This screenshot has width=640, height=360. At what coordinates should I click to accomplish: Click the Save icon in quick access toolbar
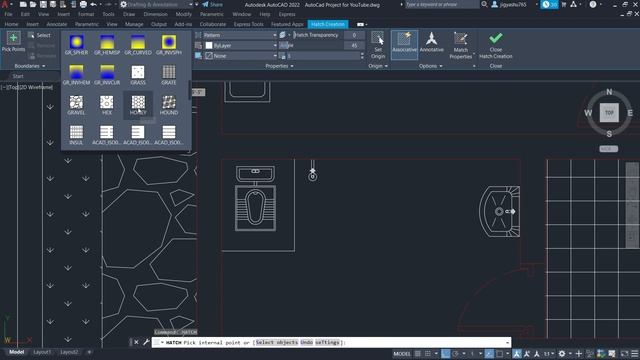point(43,5)
